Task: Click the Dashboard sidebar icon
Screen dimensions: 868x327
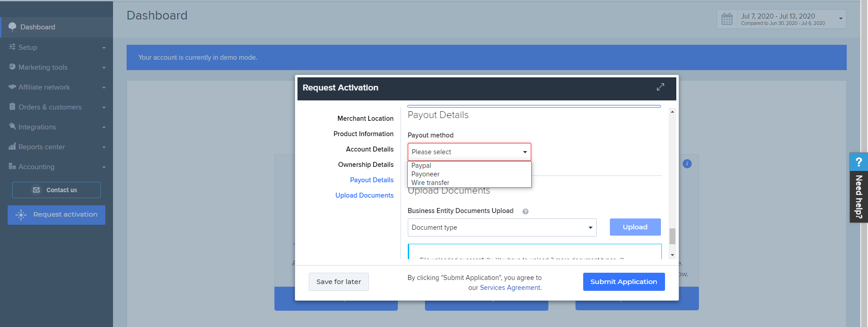Action: pyautogui.click(x=12, y=27)
